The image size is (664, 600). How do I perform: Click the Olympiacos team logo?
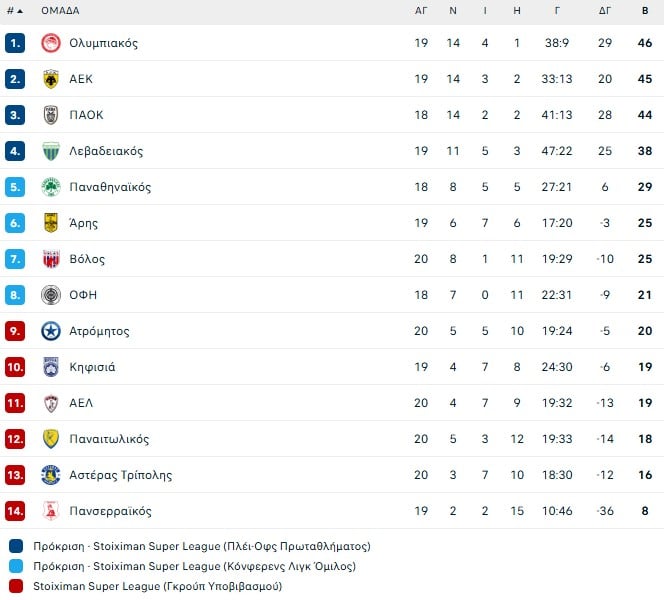pos(51,43)
